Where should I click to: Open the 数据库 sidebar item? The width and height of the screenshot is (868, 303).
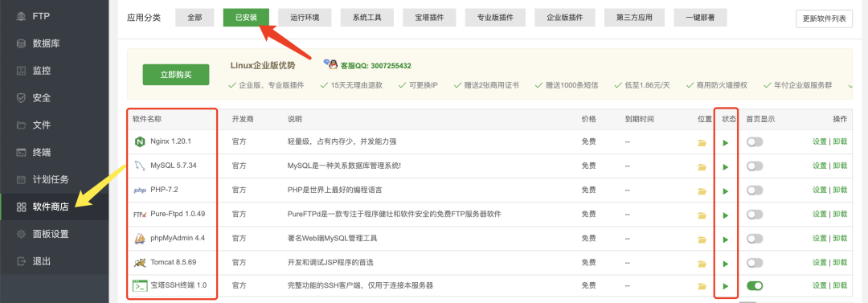click(55, 43)
